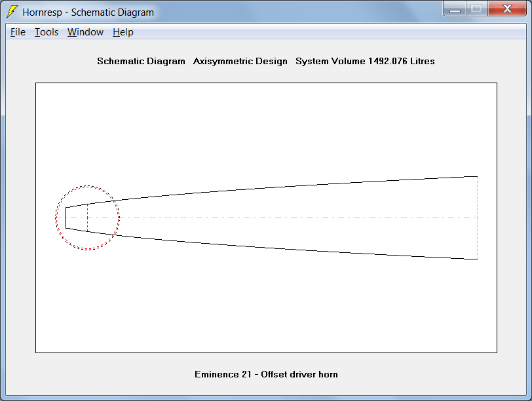Open the Tools menu
Screen dimensions: 532x401
point(47,32)
